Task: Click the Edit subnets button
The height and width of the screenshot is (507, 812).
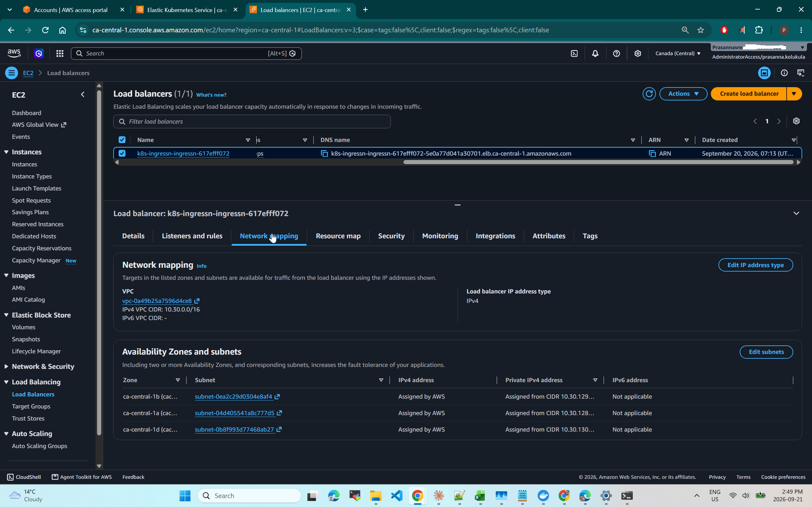Action: pos(766,352)
